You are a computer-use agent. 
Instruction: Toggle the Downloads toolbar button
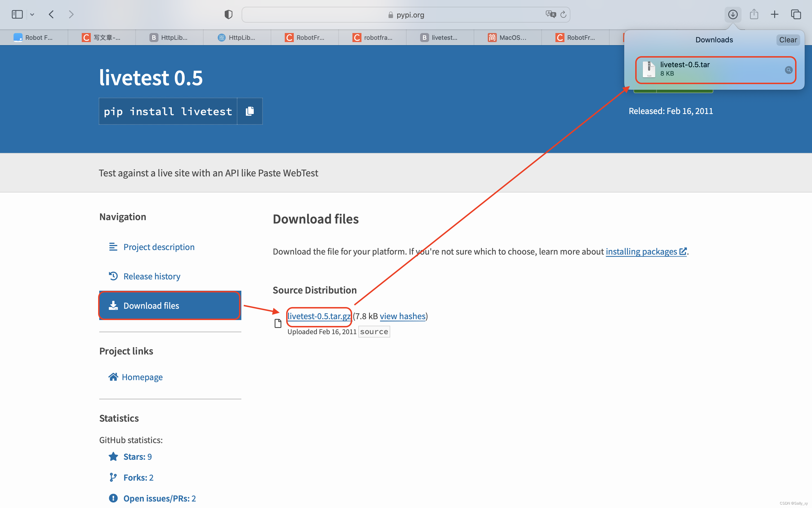coord(733,14)
